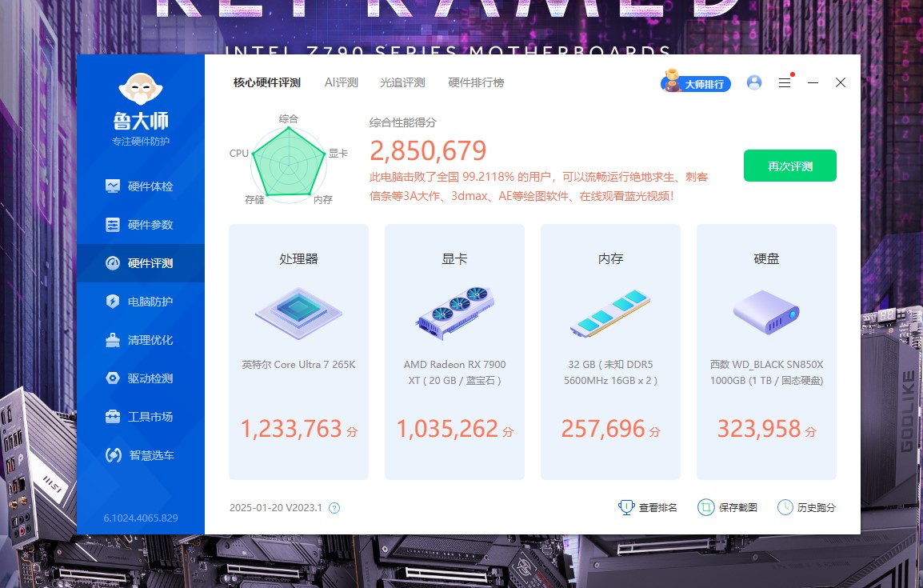Viewport: 923px width, 588px height.
Task: Switch to 光追评测 tab
Action: [x=402, y=82]
